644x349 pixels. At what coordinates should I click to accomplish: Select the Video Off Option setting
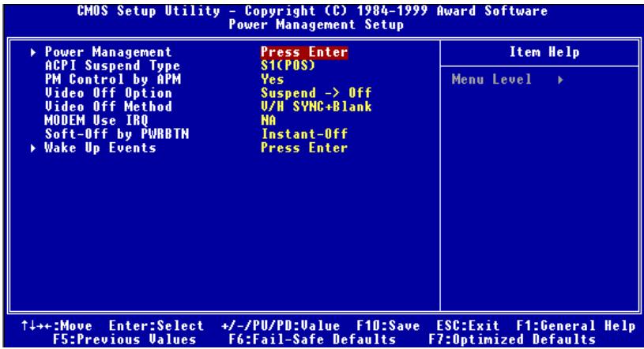pyautogui.click(x=108, y=93)
